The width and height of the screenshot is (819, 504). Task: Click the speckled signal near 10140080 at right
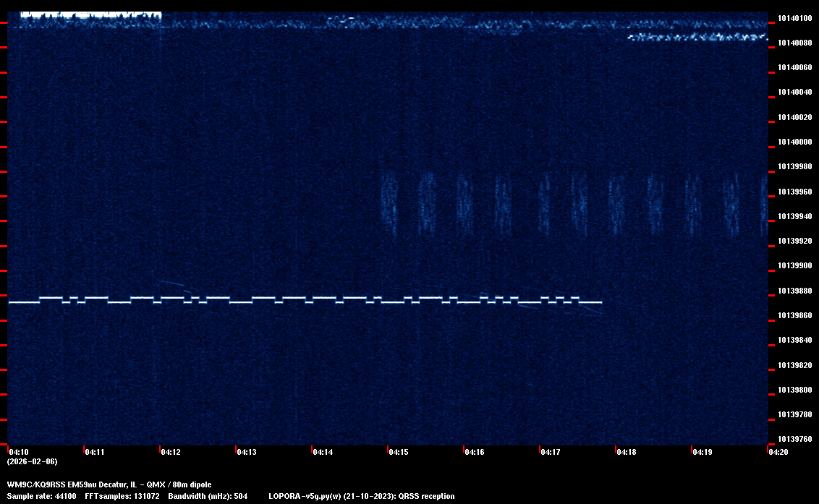tap(696, 36)
